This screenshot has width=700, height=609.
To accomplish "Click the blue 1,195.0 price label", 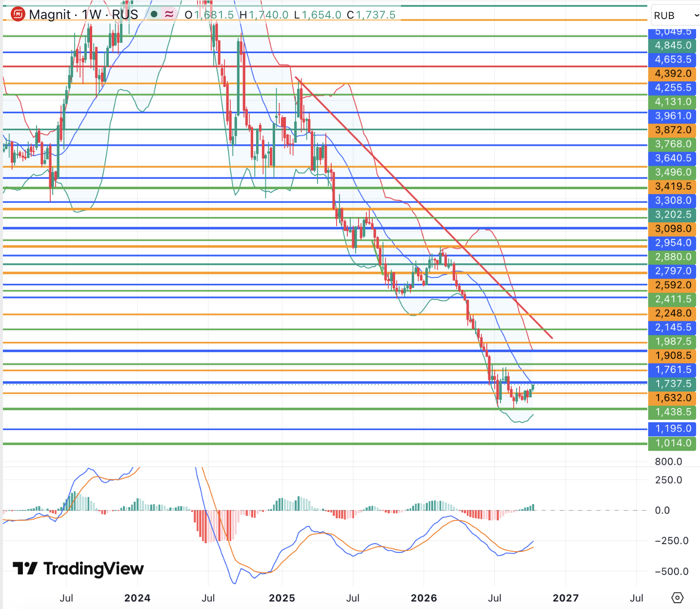I will 673,430.
